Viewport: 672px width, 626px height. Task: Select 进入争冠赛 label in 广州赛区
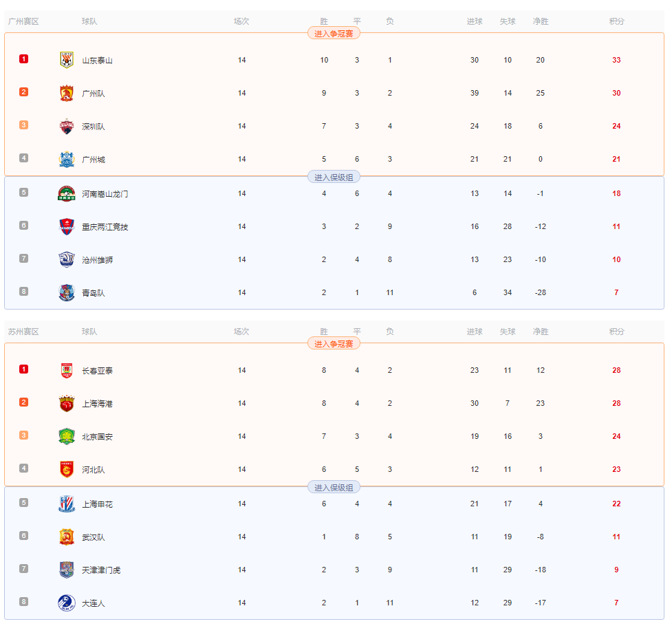pos(334,33)
